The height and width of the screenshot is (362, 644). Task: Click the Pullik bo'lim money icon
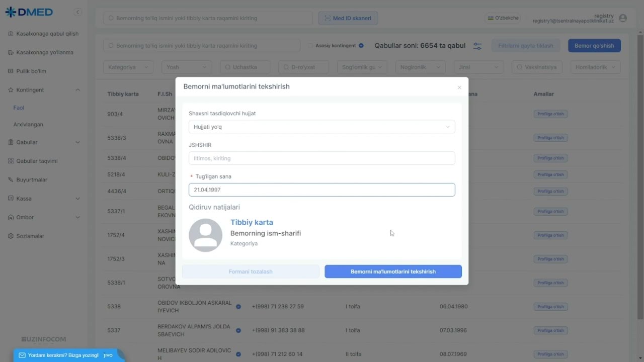pos(11,71)
